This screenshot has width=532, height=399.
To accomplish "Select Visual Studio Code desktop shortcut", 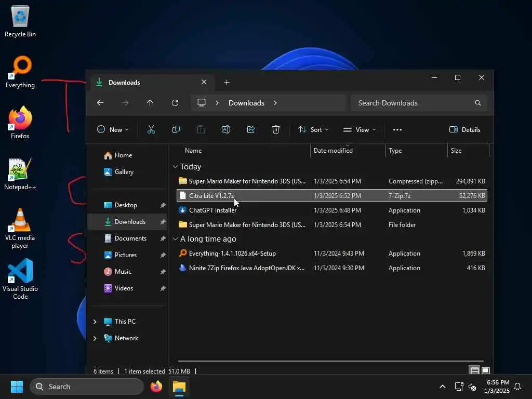I will [20, 279].
